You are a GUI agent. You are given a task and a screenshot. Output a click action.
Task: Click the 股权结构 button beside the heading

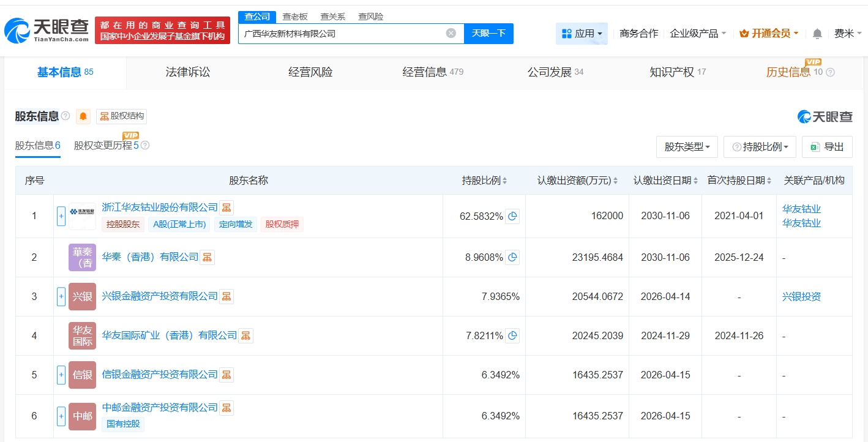[122, 116]
